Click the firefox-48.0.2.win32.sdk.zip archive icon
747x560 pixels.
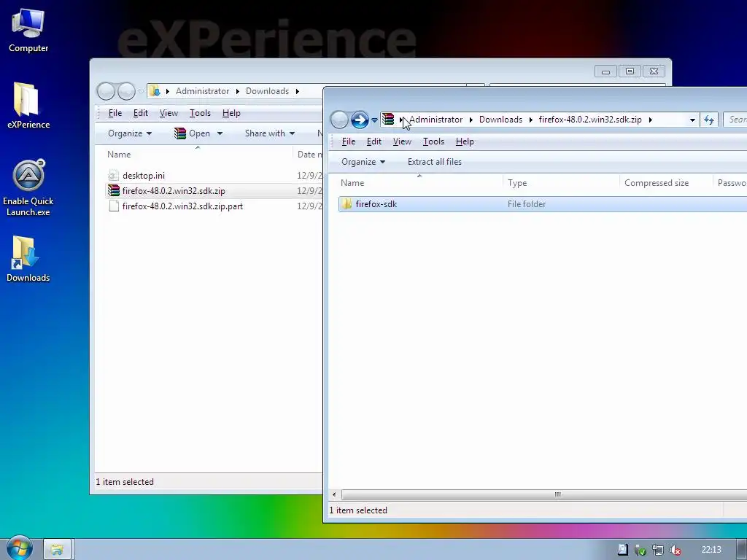113,190
